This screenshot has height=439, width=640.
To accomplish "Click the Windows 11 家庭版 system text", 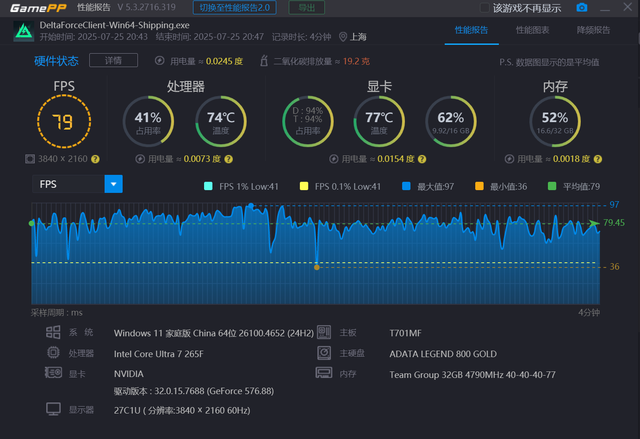I will point(214,333).
